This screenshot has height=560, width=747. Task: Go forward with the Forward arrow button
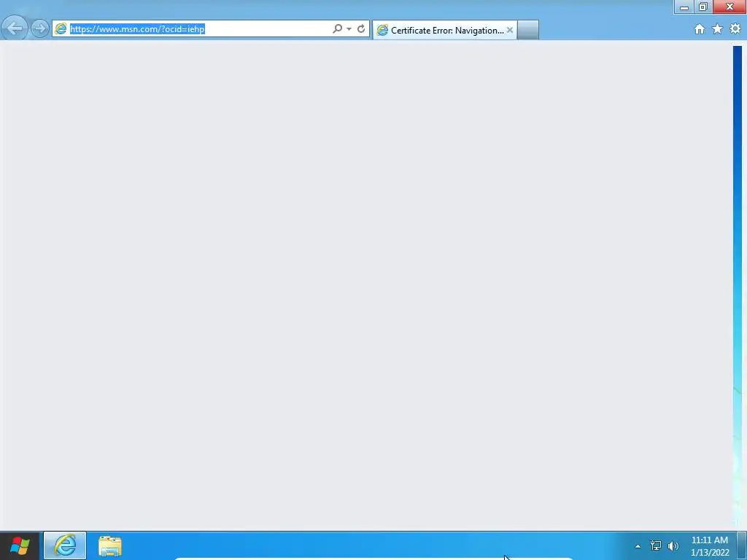point(40,28)
